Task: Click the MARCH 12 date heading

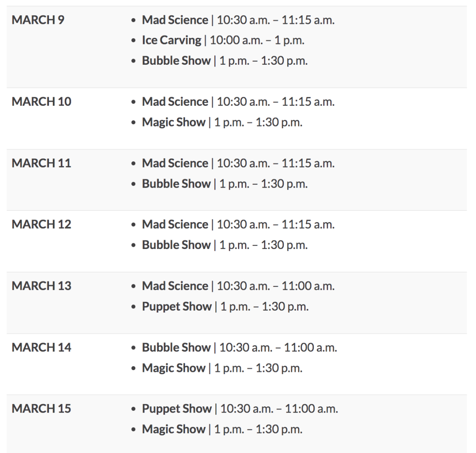Action: pos(41,224)
